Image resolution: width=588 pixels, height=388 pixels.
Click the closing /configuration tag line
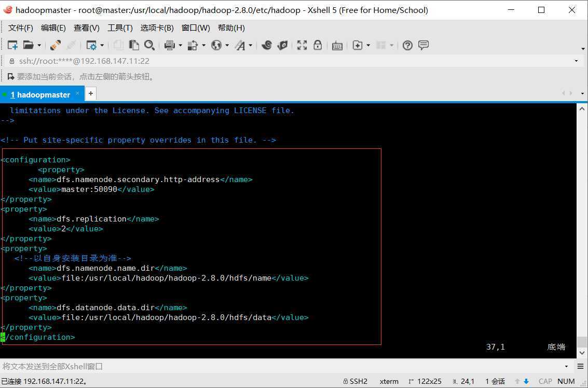(x=38, y=337)
